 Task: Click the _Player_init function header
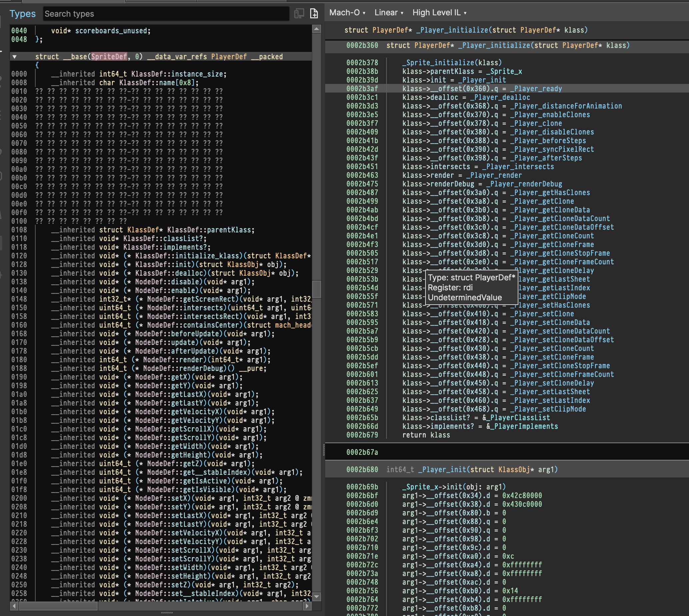(444, 469)
